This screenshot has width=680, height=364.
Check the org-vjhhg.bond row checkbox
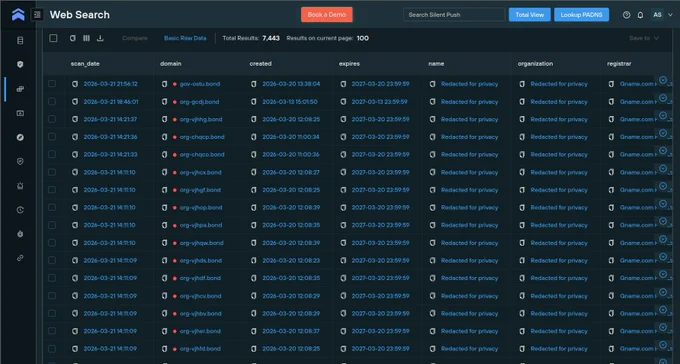click(52, 119)
